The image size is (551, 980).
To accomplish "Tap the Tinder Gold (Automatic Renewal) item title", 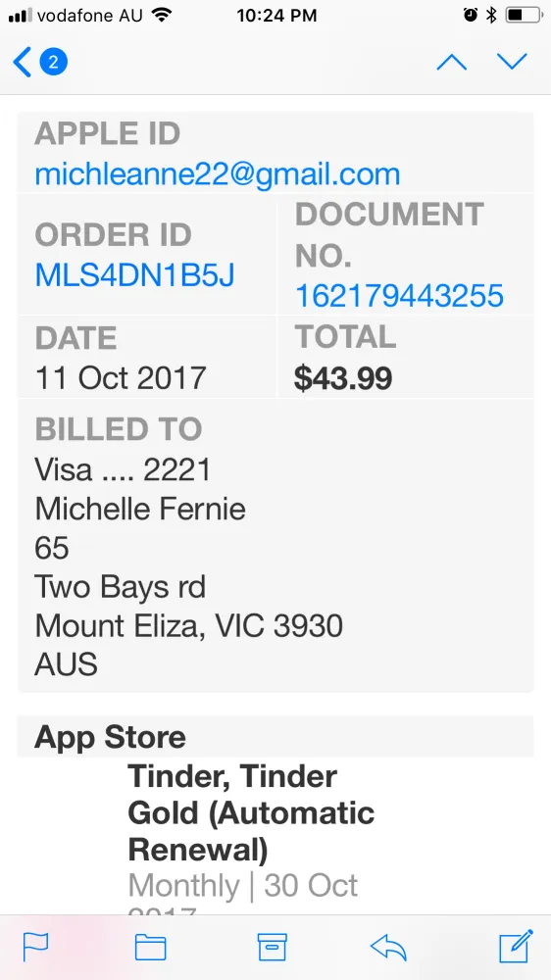I will [x=251, y=813].
